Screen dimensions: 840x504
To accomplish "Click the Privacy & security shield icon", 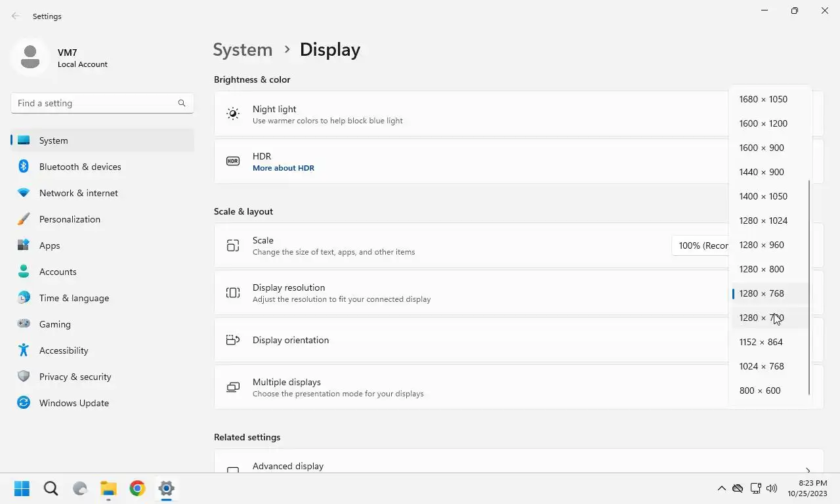I will pos(24,377).
